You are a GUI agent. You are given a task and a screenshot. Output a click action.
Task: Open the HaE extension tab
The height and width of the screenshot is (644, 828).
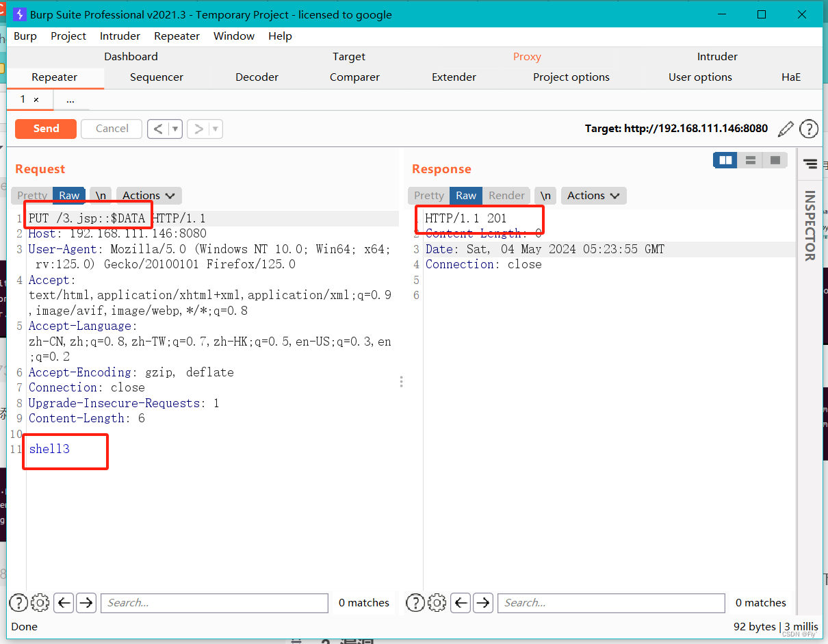[x=791, y=77]
